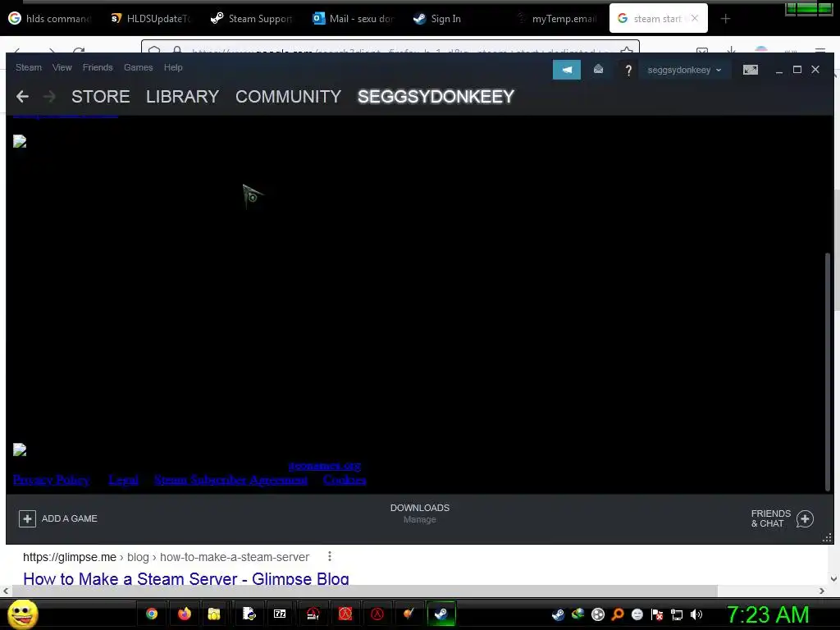Expand the seggsydonkeey account dropdown
Image resolution: width=840 pixels, height=630 pixels.
[684, 70]
